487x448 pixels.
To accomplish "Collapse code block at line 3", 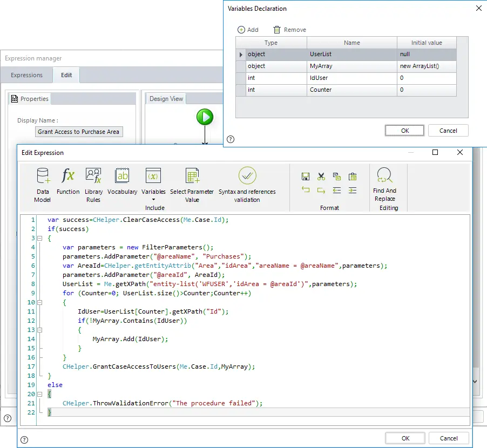I will [40, 238].
